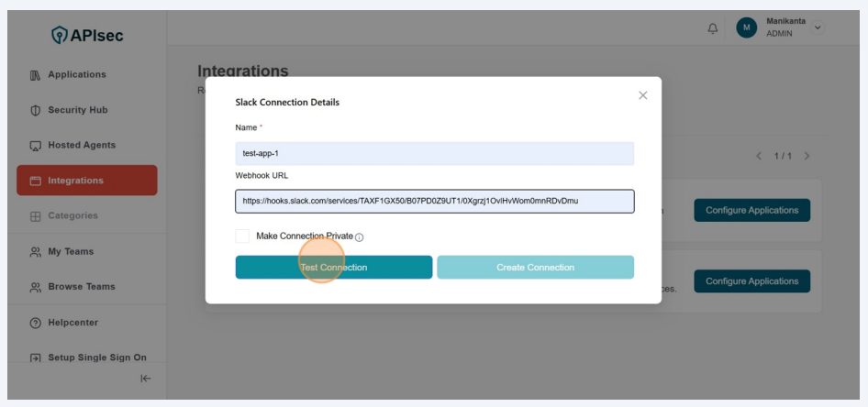Open the My Teams menu item
Screen dimensions: 868x407
click(70, 252)
